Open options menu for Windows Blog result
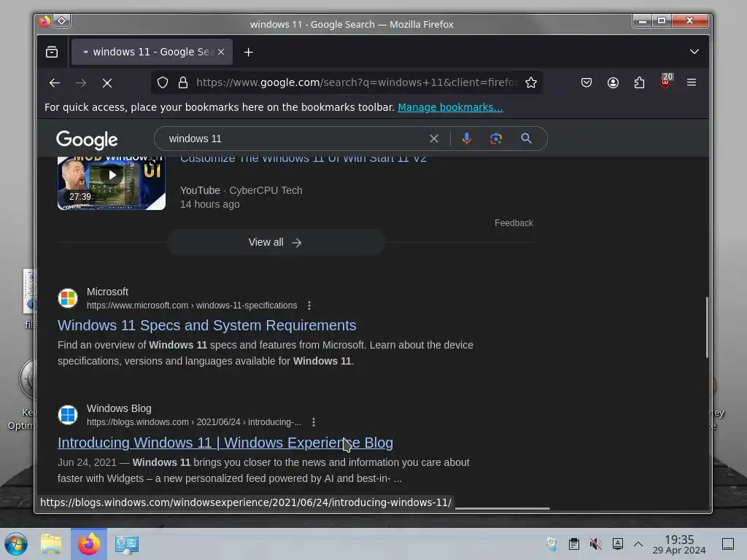Image resolution: width=747 pixels, height=560 pixels. [x=314, y=422]
